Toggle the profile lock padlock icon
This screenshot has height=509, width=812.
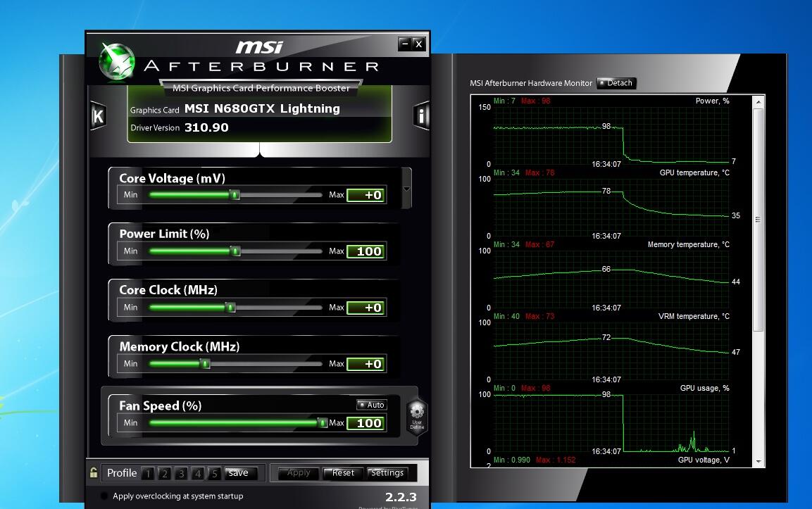[x=94, y=472]
